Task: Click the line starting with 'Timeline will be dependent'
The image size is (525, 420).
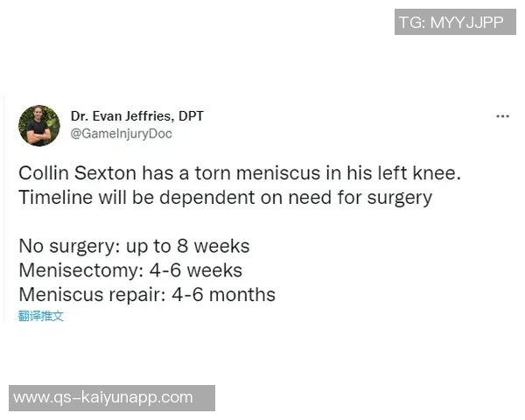Action: pos(225,197)
